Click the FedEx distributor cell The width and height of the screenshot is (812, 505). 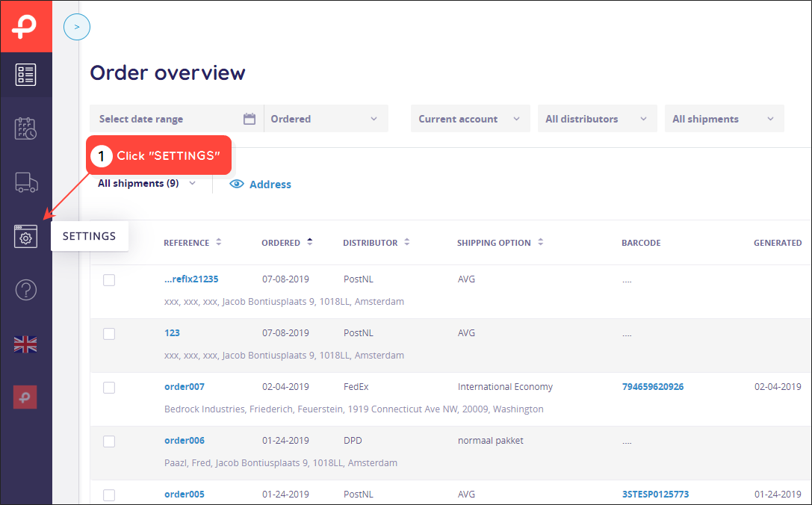click(x=356, y=387)
